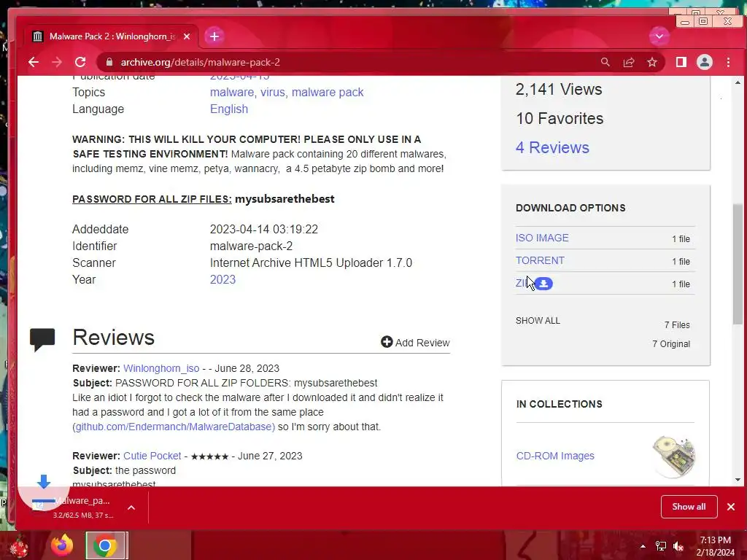This screenshot has height=560, width=747.
Task: Go back using the browser back arrow
Action: pos(34,63)
